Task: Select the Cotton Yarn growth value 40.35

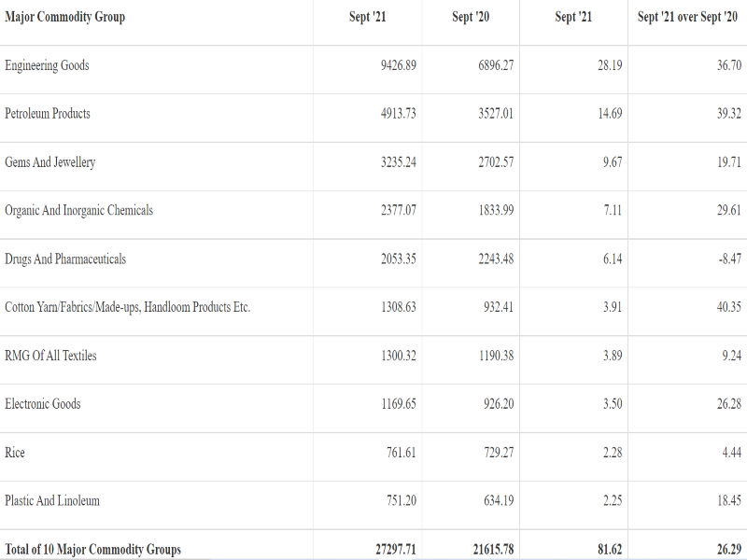Action: tap(728, 307)
